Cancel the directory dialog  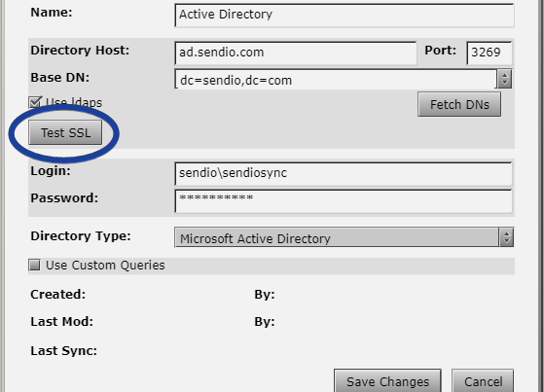point(483,381)
